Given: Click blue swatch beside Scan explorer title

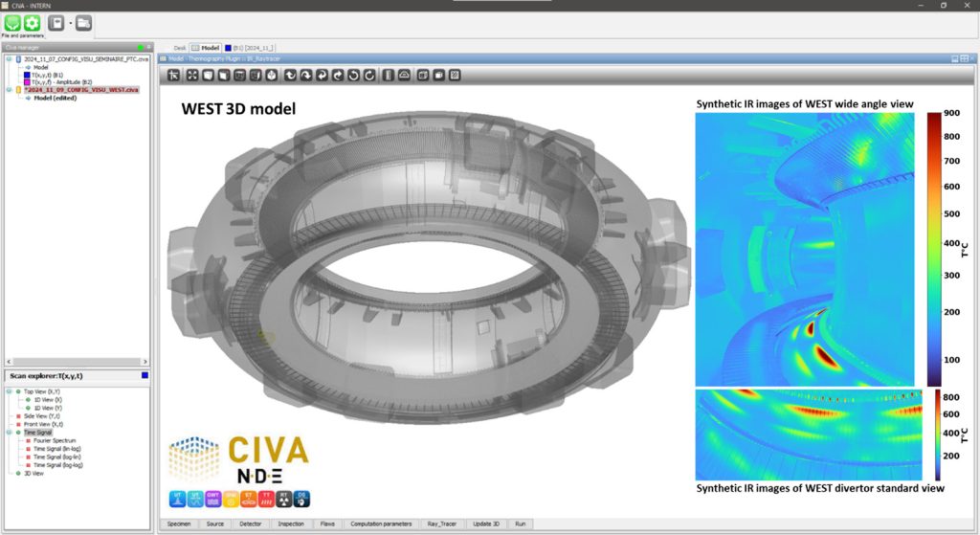Looking at the screenshot, I should [x=145, y=375].
